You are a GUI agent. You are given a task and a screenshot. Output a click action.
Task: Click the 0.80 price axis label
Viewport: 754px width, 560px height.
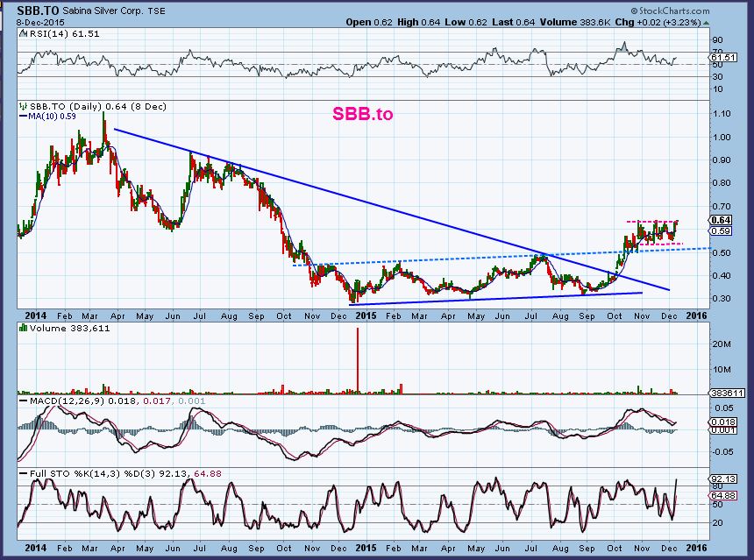[722, 182]
